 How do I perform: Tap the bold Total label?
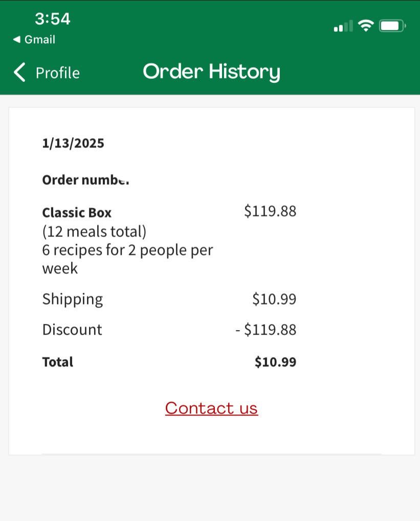point(57,362)
